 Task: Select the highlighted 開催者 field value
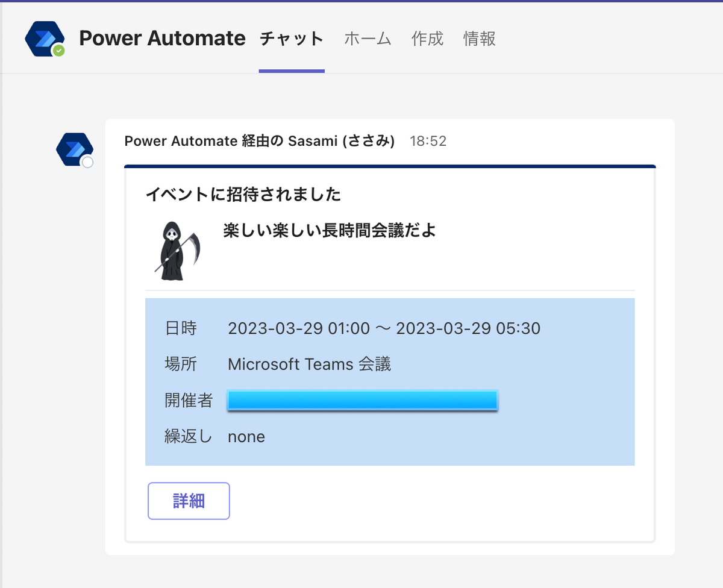point(361,399)
